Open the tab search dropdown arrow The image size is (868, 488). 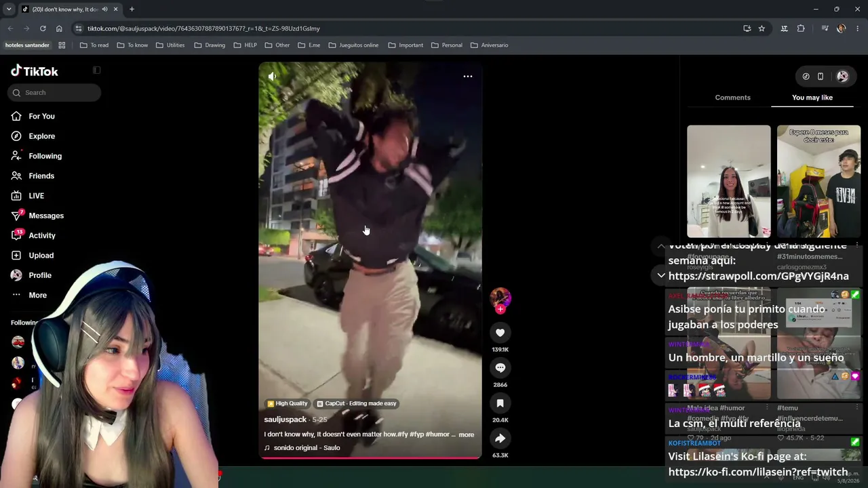9,9
